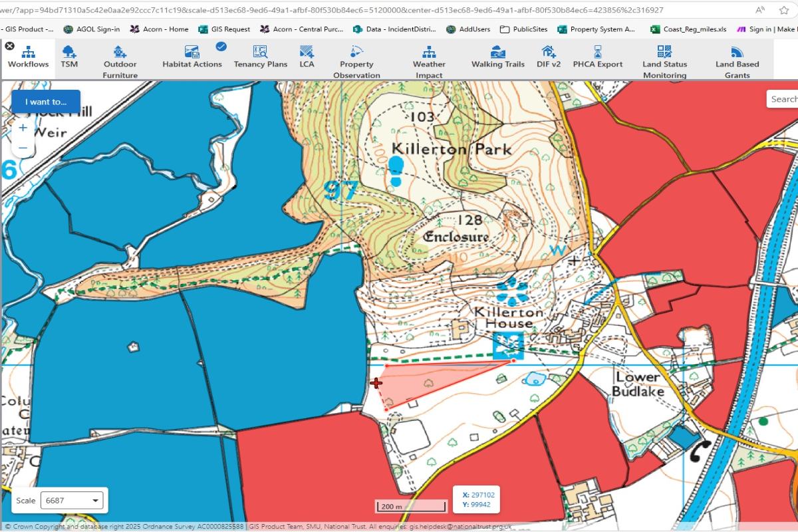Select the DIF v2 tool
Image resolution: width=798 pixels, height=532 pixels.
[549, 59]
